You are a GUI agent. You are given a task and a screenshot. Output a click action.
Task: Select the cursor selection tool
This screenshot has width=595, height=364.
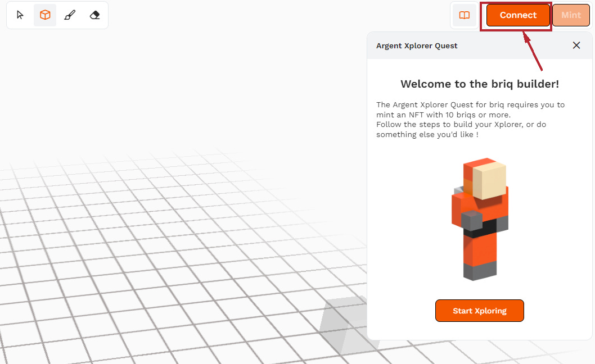click(20, 15)
